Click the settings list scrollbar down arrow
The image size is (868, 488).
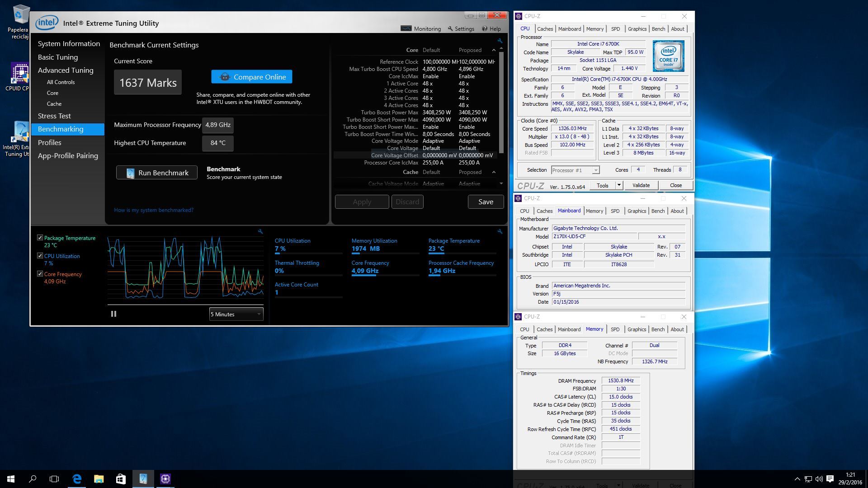click(x=501, y=183)
